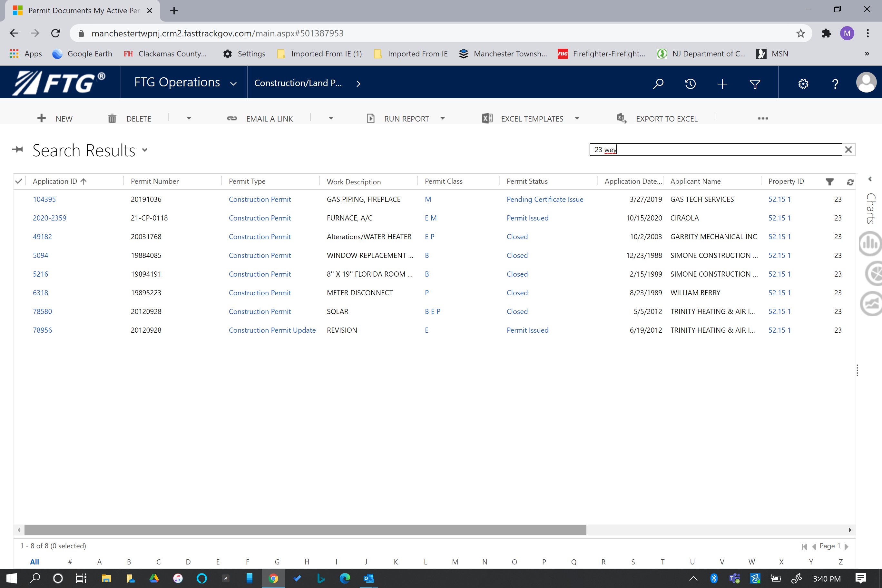Clear the search box with the X
The width and height of the screenshot is (882, 588).
click(848, 150)
